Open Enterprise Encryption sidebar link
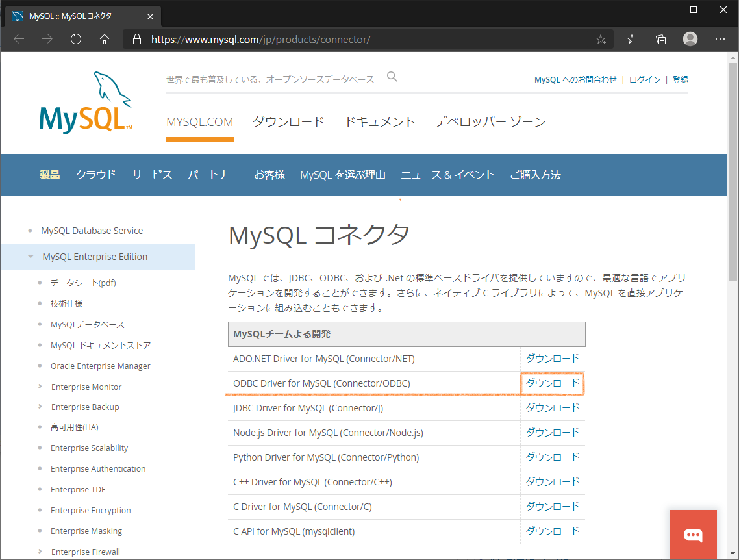 (x=90, y=510)
